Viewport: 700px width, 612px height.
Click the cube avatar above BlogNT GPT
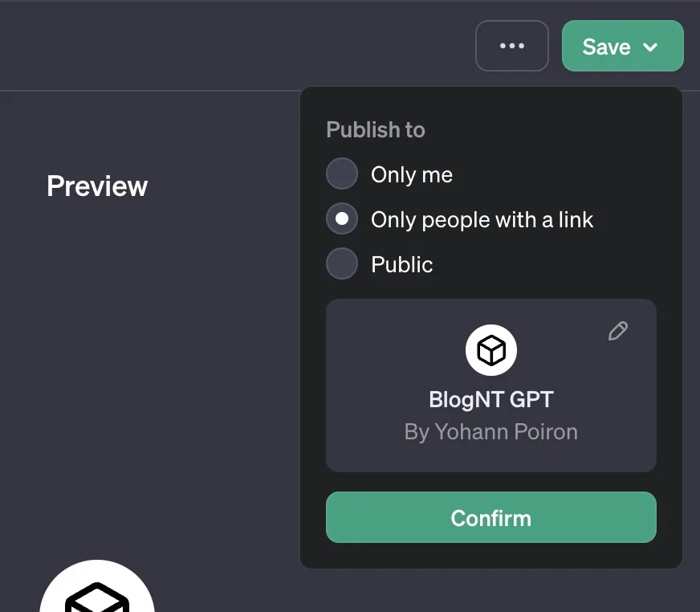pyautogui.click(x=490, y=350)
